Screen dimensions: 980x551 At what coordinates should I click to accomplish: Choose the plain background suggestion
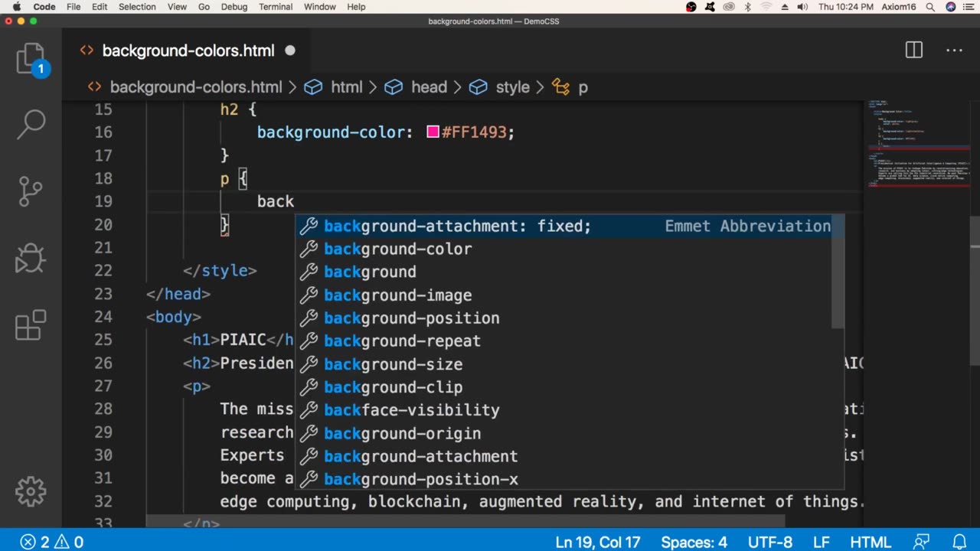point(570,272)
